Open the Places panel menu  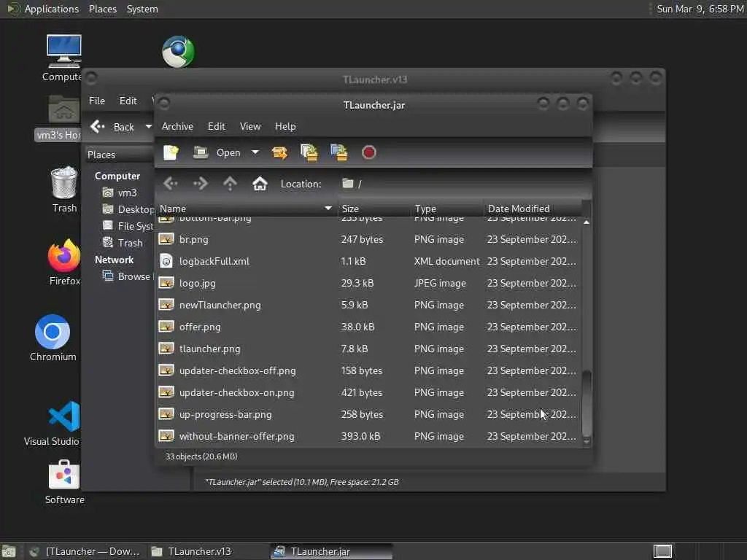(102, 9)
